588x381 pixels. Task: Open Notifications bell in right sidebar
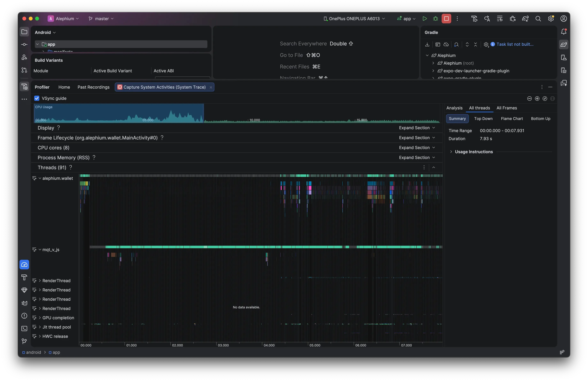[x=564, y=32]
